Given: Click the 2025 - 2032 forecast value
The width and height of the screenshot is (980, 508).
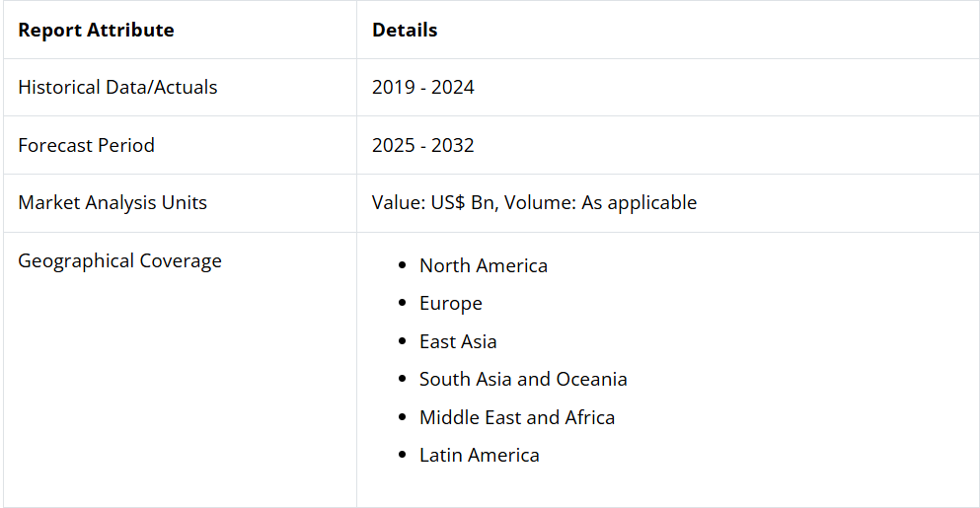Looking at the screenshot, I should [x=423, y=145].
